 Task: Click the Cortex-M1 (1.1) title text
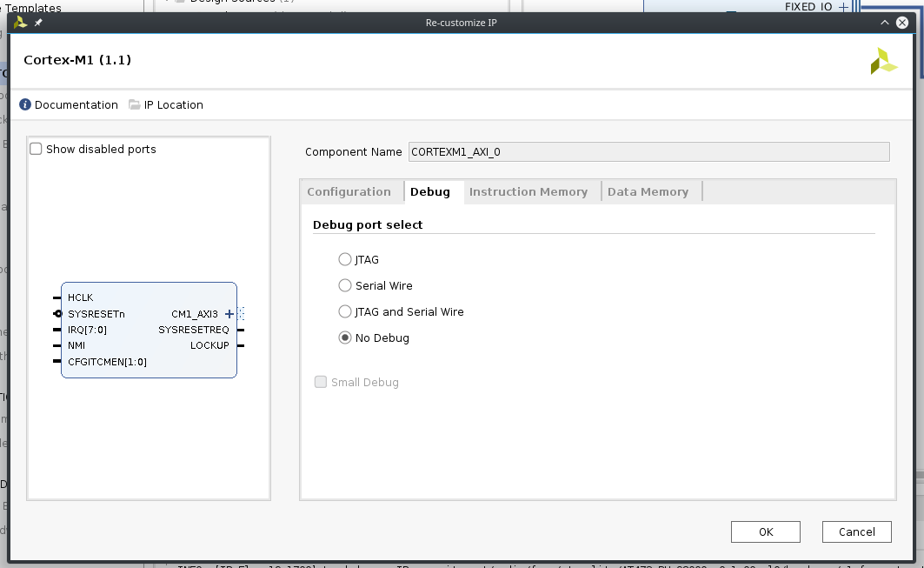[77, 59]
